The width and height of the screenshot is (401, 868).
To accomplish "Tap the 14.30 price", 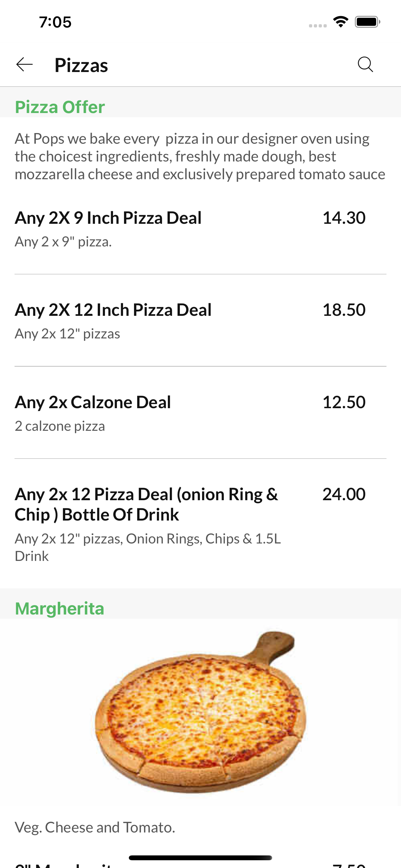I will click(344, 218).
